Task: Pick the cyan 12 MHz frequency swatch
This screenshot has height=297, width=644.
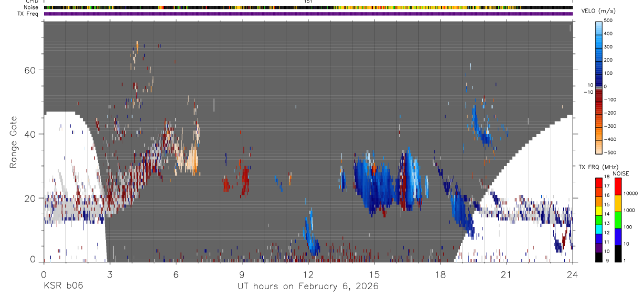Action: 599,229
